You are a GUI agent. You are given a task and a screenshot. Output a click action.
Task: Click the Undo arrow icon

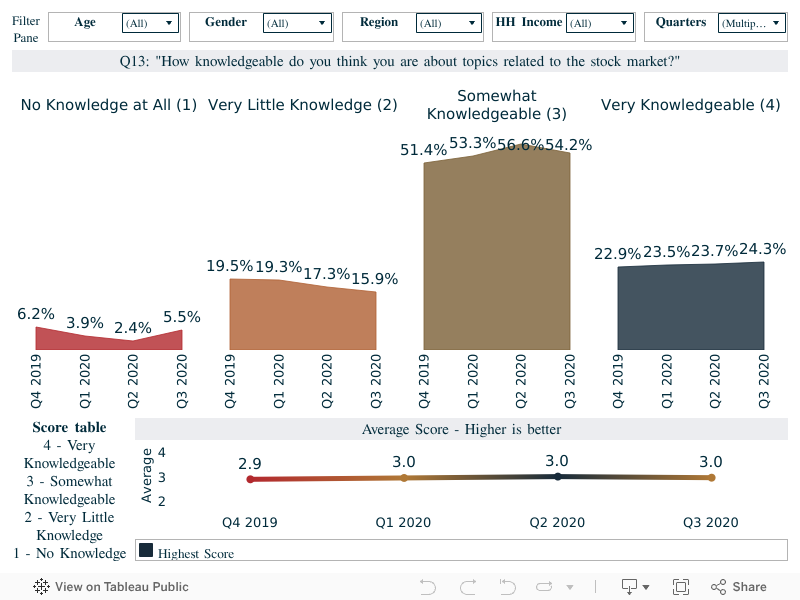click(428, 587)
